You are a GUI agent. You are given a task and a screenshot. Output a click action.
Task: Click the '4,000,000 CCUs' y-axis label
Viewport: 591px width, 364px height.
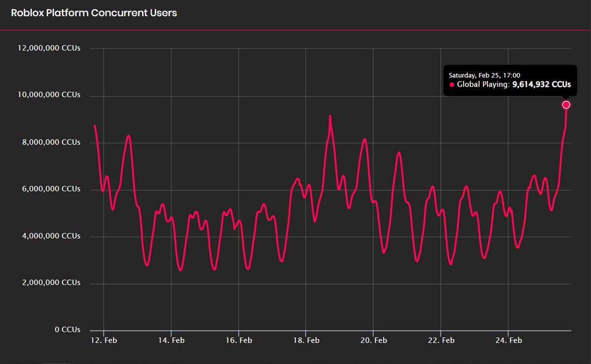pyautogui.click(x=51, y=236)
